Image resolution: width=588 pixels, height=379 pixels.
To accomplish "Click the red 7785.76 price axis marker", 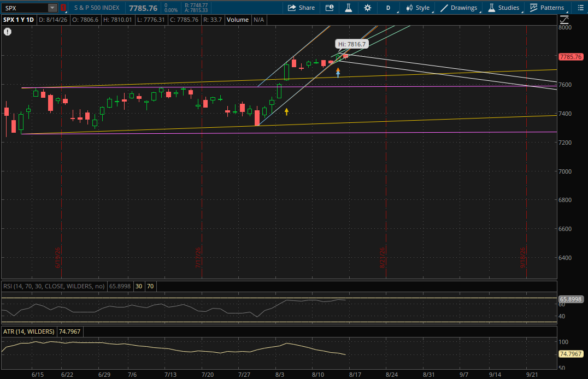I will (x=571, y=57).
